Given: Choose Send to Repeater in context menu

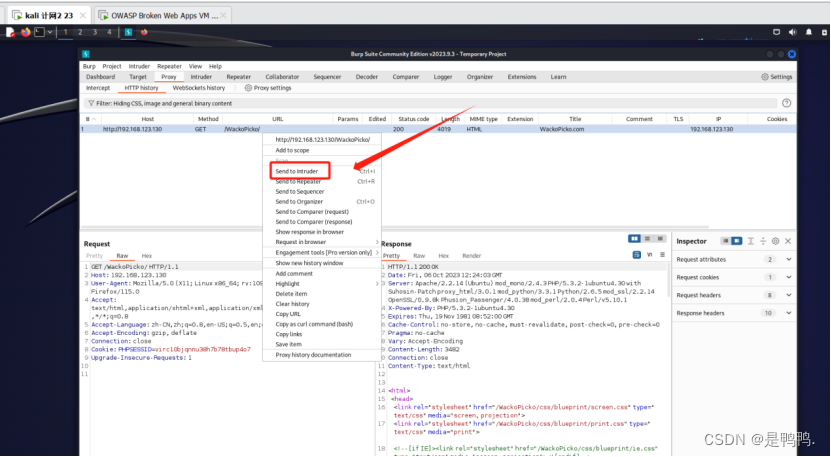Looking at the screenshot, I should tap(322, 181).
